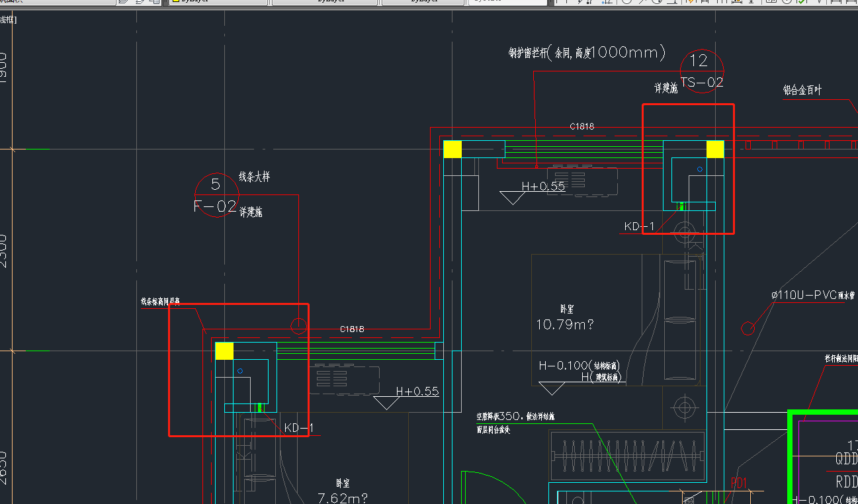Click the upper KD-1 label

(639, 227)
